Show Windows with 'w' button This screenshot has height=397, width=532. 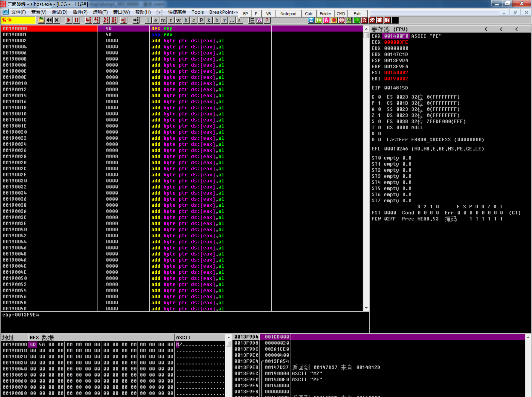coord(178,20)
